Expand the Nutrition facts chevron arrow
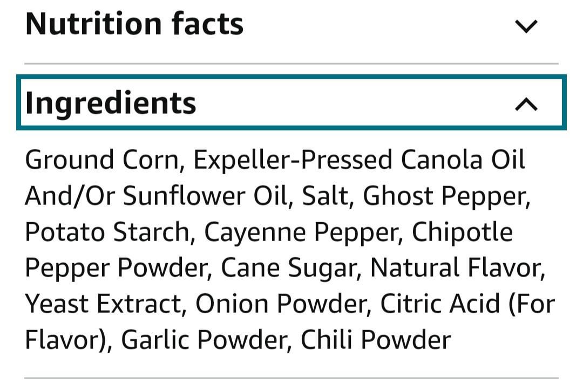583x392 pixels. click(x=526, y=26)
